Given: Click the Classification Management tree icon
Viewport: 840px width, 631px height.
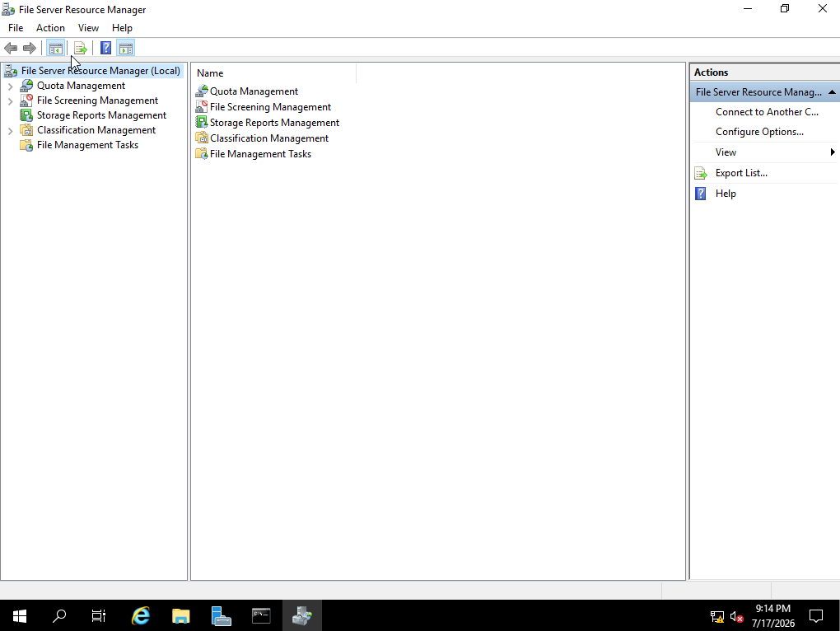Looking at the screenshot, I should pos(26,130).
